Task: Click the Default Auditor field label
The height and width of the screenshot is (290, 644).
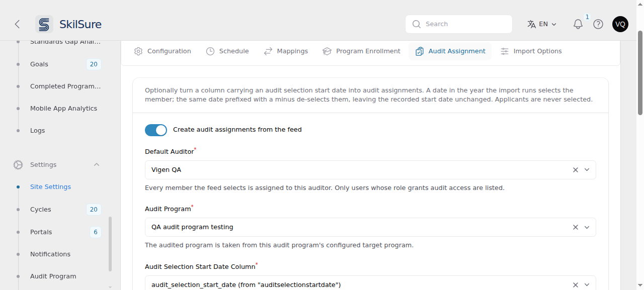Action: coord(169,152)
